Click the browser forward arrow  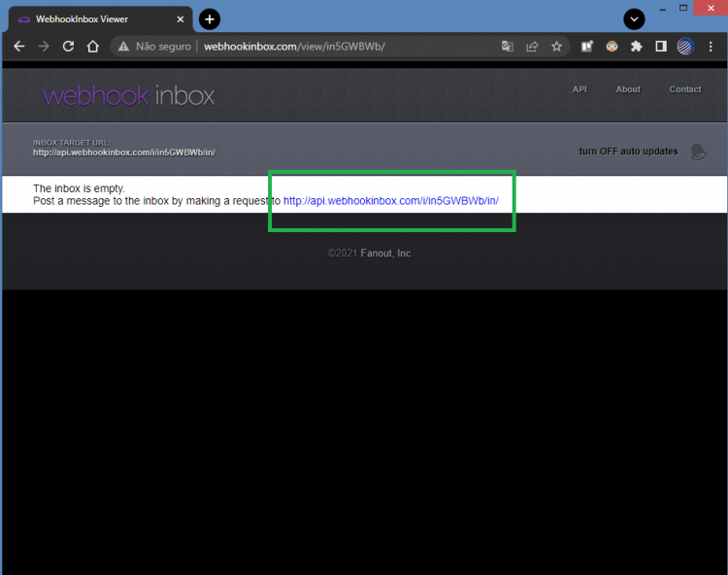tap(44, 47)
